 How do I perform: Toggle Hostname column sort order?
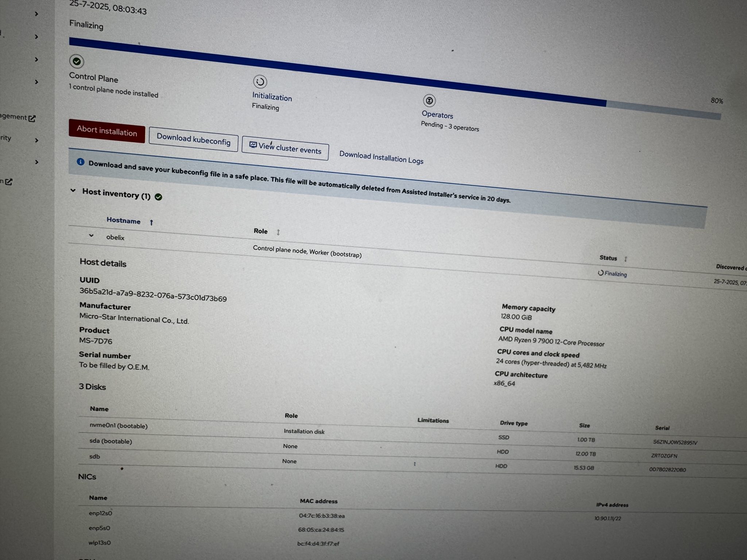point(151,222)
